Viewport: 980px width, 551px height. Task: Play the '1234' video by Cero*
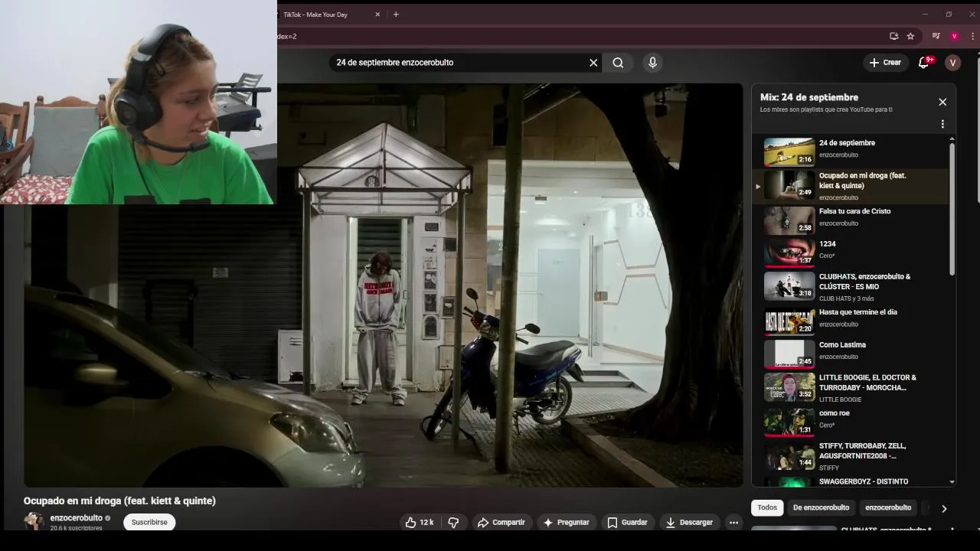(851, 252)
